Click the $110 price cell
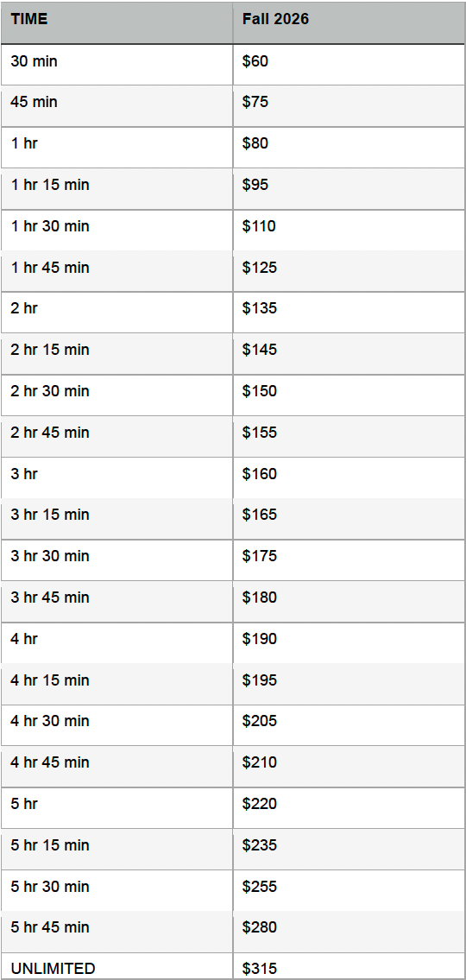The width and height of the screenshot is (466, 980). pyautogui.click(x=349, y=230)
